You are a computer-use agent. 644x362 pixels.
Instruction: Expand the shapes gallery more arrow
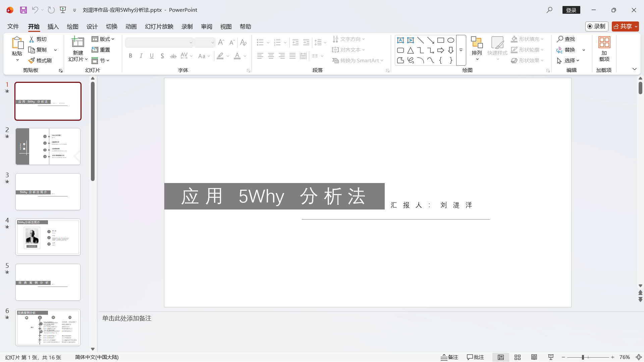(x=461, y=50)
